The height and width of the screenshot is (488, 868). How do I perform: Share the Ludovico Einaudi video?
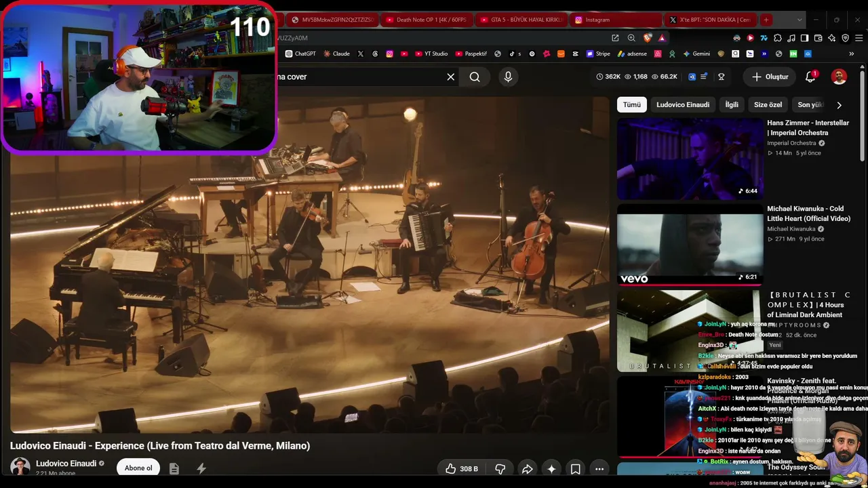pyautogui.click(x=527, y=468)
